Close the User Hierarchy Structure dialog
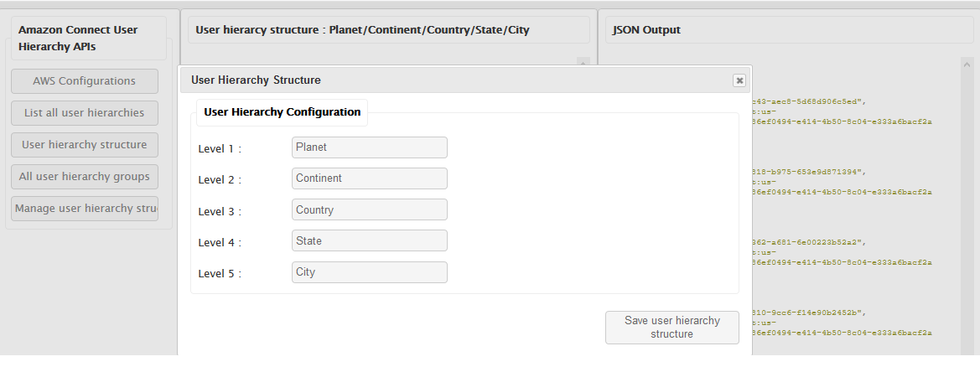Screen dimensions: 980x372 (x=739, y=80)
